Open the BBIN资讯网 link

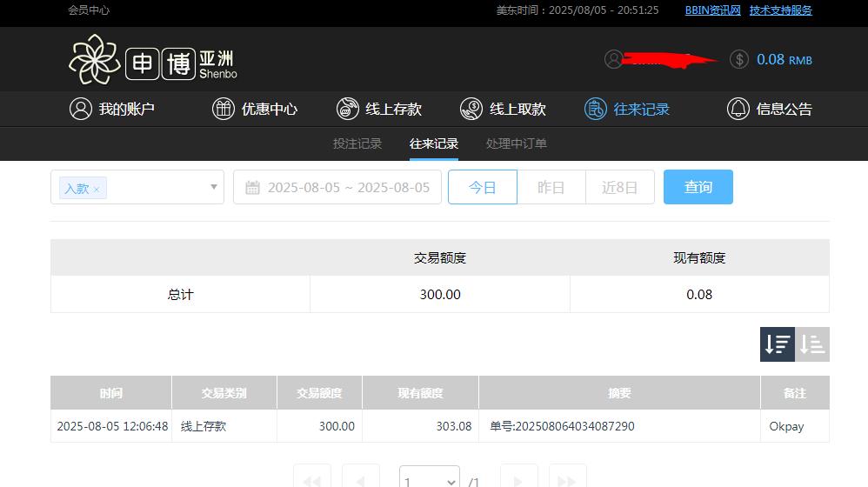[x=713, y=10]
